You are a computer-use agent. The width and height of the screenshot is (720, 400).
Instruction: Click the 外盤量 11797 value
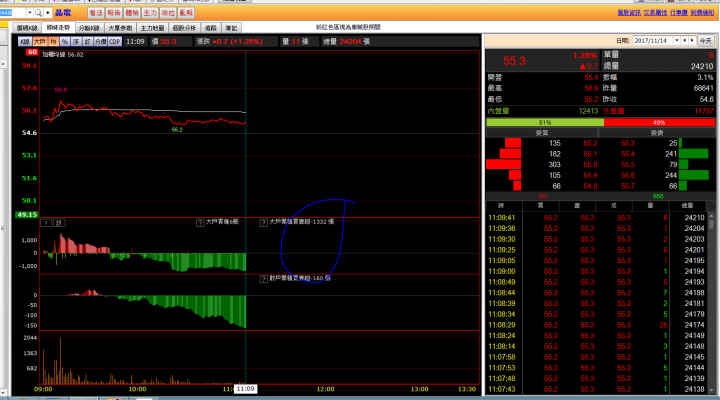704,111
